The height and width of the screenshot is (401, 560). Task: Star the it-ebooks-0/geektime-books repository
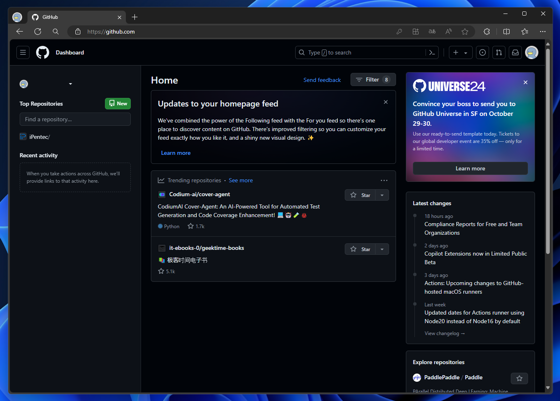click(360, 249)
